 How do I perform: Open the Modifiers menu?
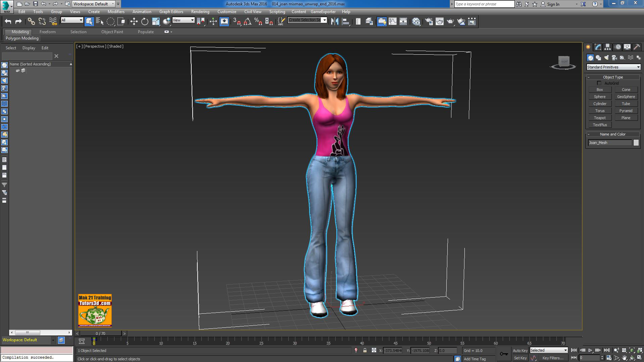coord(116,12)
